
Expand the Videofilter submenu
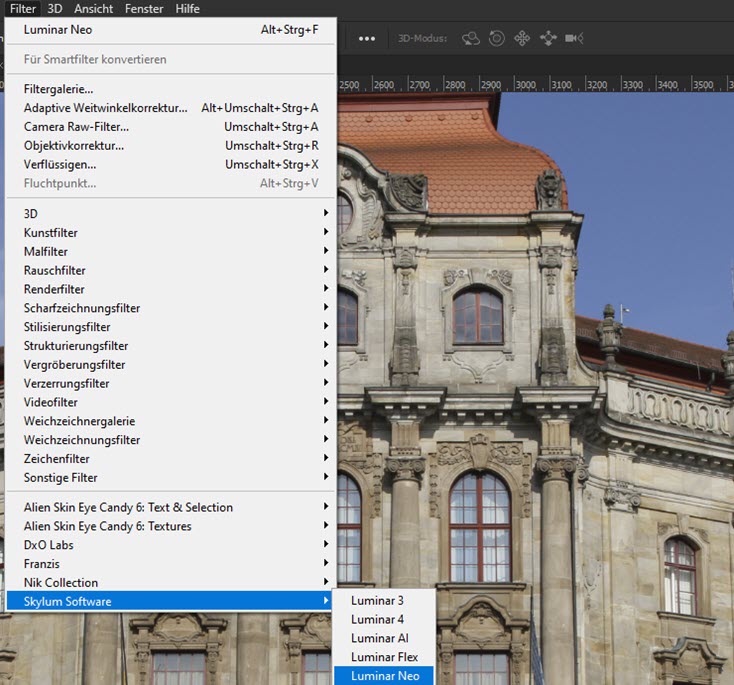pyautogui.click(x=171, y=402)
